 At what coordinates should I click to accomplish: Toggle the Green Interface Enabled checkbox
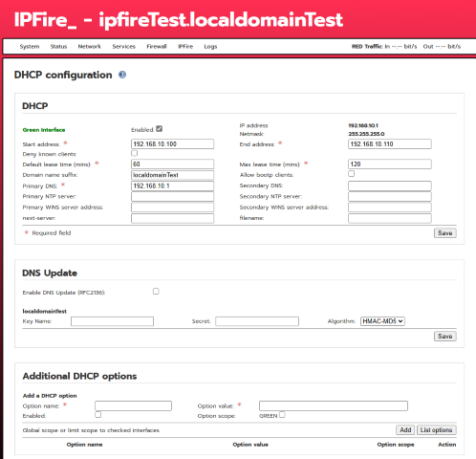(160, 129)
